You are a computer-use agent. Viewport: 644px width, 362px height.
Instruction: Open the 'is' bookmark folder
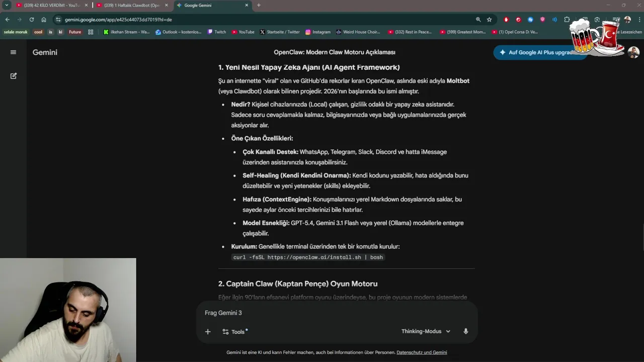pos(50,32)
